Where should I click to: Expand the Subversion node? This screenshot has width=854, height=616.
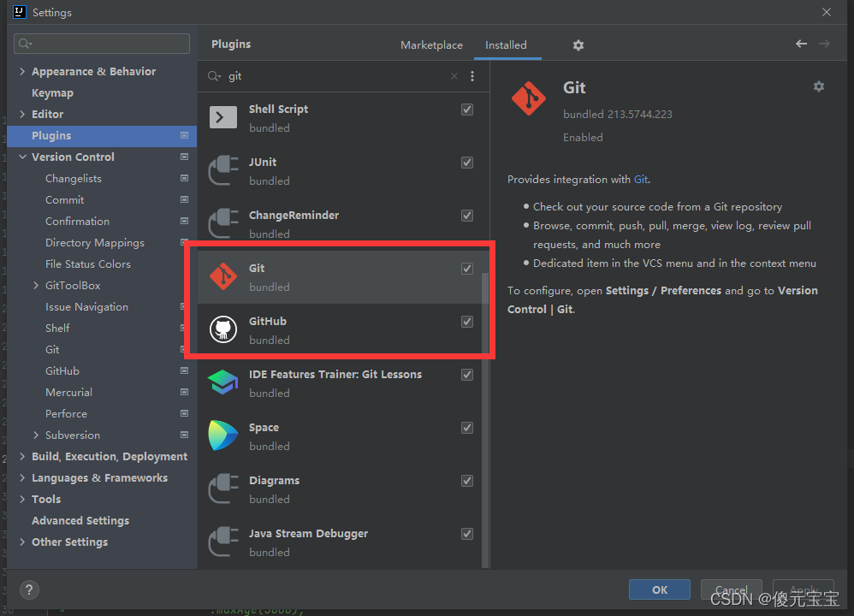[x=36, y=435]
